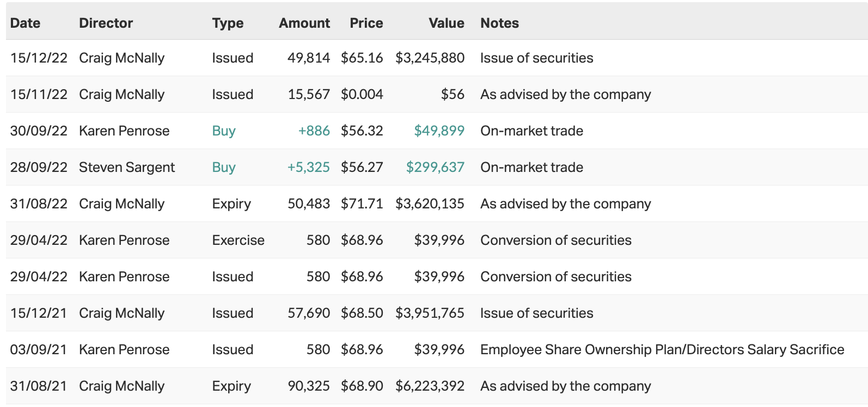868x407 pixels.
Task: Click the Value column header
Action: click(x=446, y=23)
